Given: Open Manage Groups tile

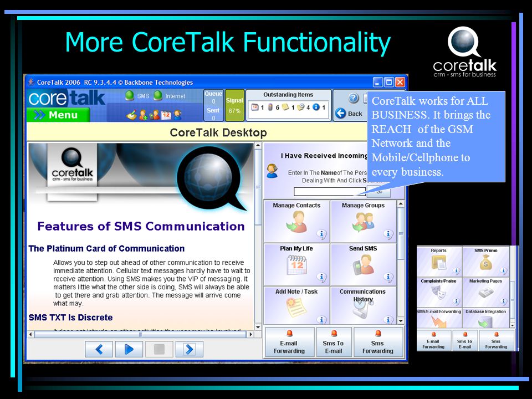Looking at the screenshot, I should (x=363, y=221).
